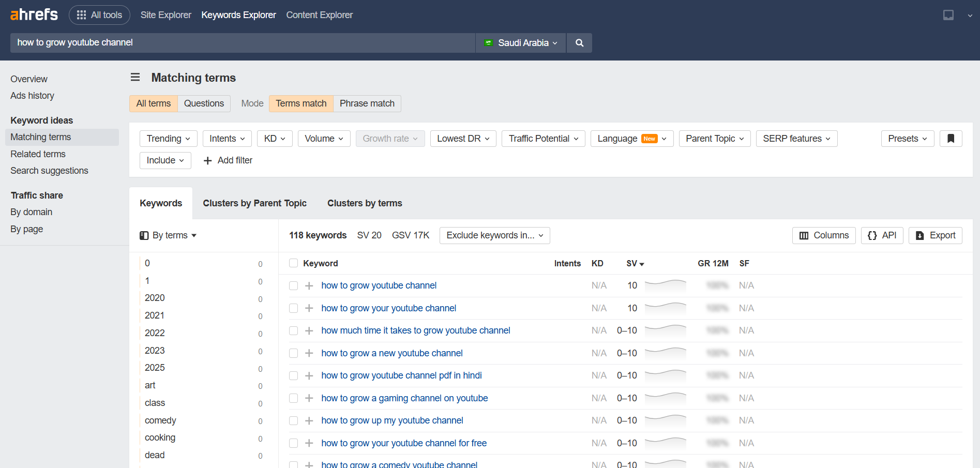
Task: Add 'how to grow youtube channel' to list
Action: point(309,285)
